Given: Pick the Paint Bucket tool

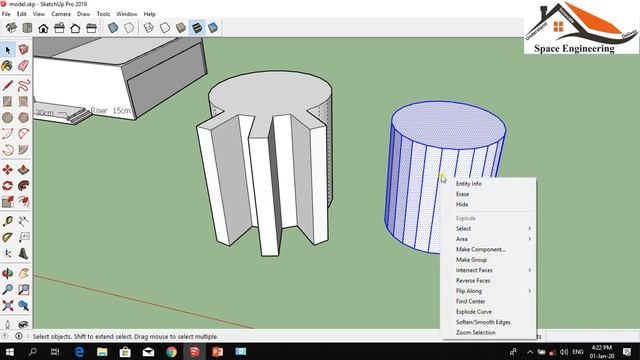Looking at the screenshot, I should 8,66.
